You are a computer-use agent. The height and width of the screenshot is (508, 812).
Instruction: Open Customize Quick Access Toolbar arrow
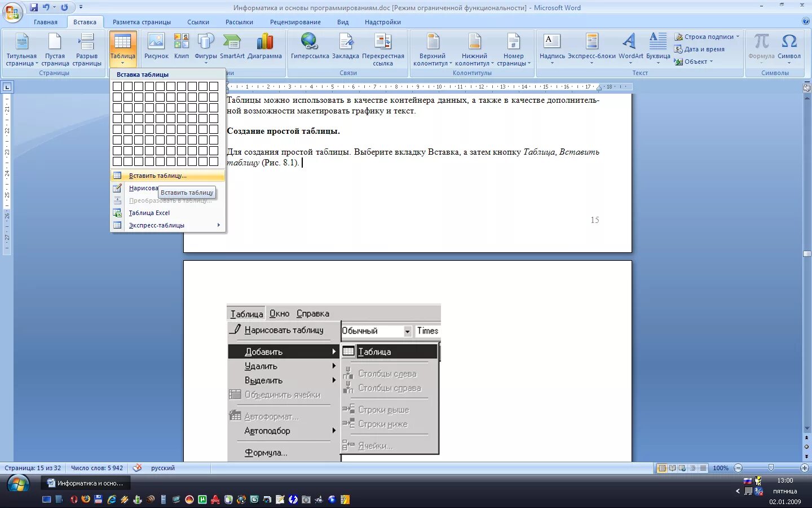tap(81, 7)
